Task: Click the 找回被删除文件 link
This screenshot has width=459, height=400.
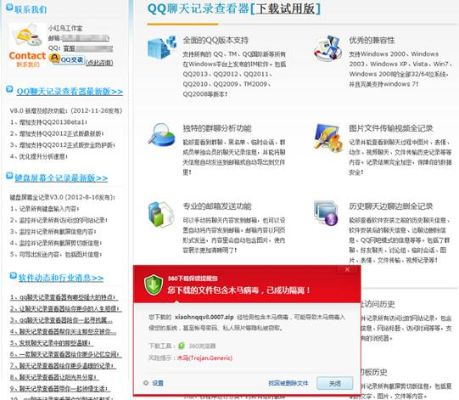Action: point(288,383)
